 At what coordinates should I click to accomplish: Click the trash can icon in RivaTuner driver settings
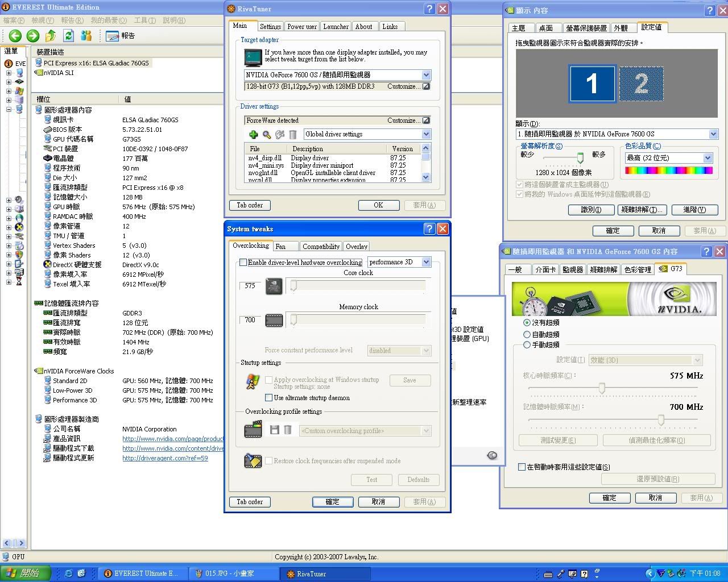[x=292, y=135]
